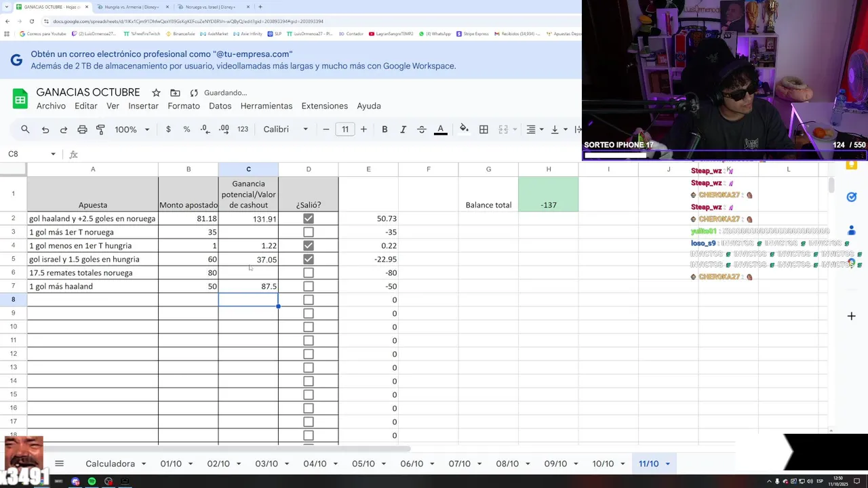Uncheck ¿Salió? box for row 5
This screenshot has height=488, width=868.
coord(309,259)
